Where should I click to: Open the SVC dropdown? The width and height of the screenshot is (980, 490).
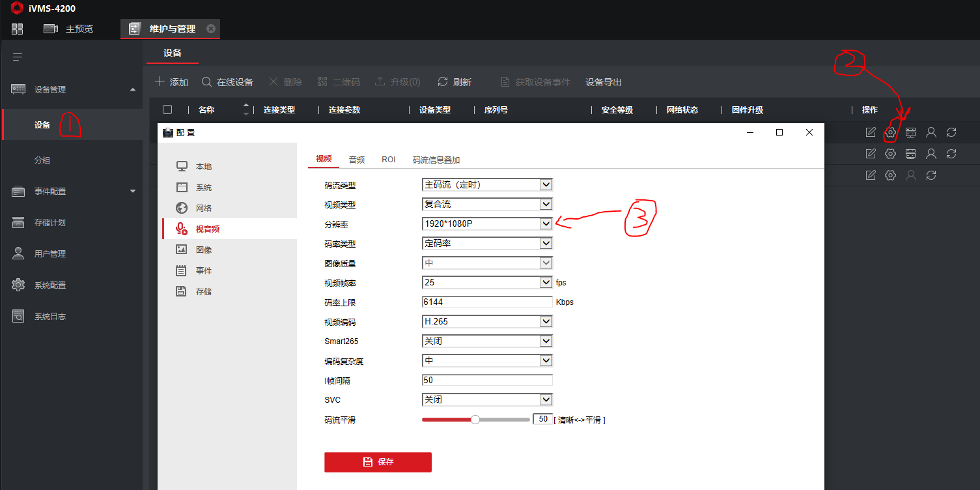(x=487, y=399)
